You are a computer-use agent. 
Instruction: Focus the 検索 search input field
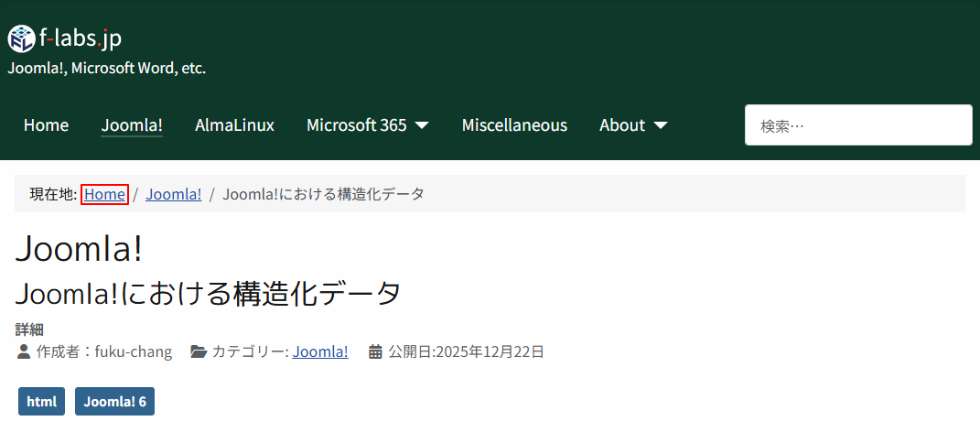(x=857, y=125)
